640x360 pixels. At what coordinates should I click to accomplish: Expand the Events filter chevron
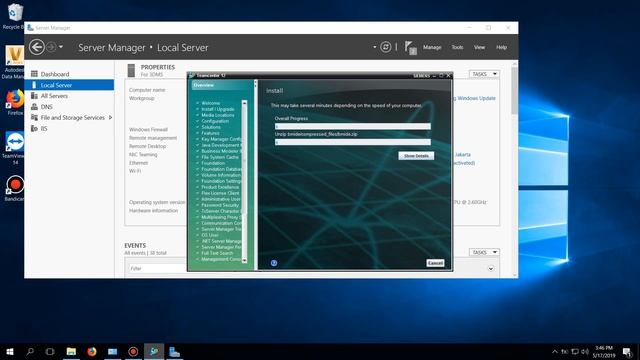pos(491,269)
